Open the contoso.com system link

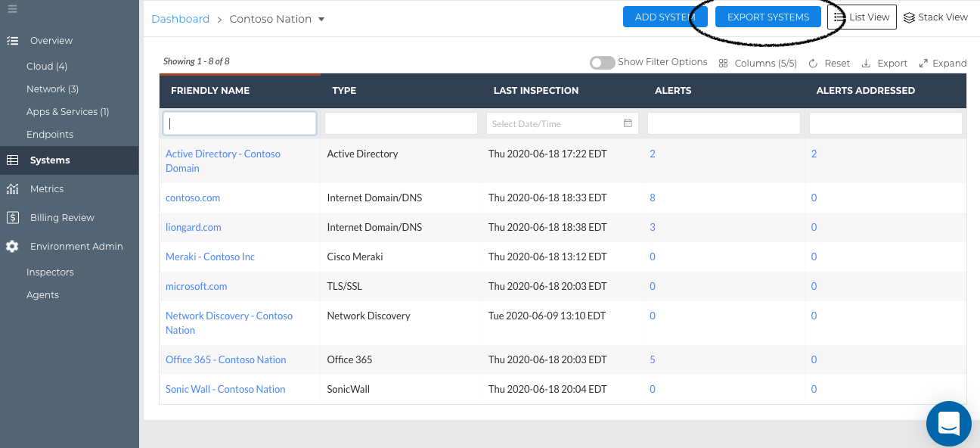pos(193,198)
